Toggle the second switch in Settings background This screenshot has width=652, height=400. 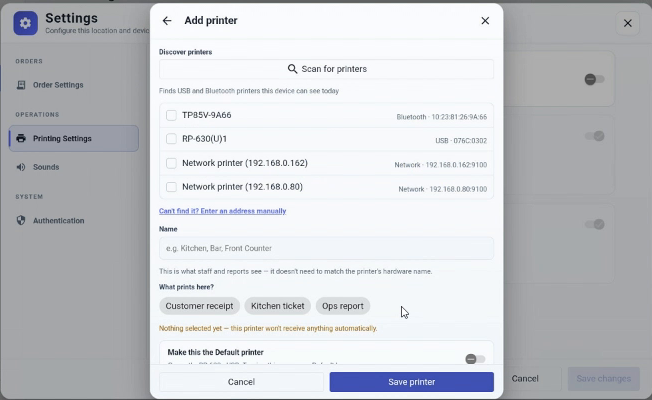pos(594,136)
